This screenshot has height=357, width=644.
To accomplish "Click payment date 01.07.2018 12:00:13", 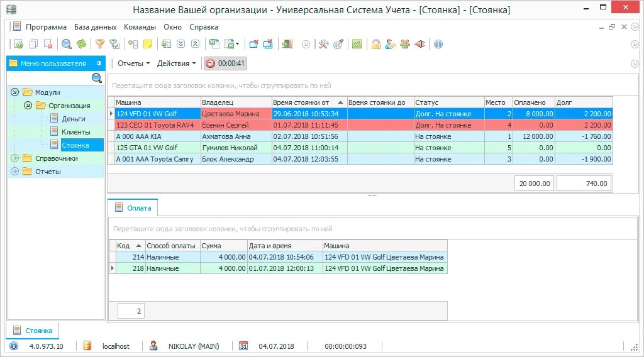I will pos(285,268).
